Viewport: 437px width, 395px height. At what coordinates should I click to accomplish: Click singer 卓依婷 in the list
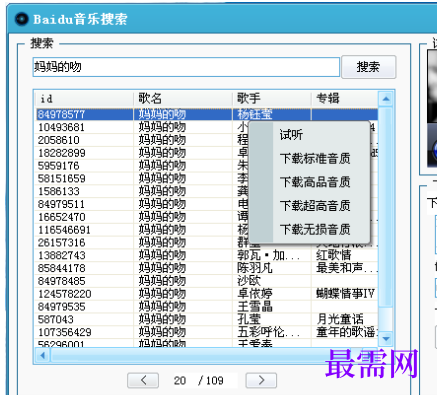tap(255, 294)
